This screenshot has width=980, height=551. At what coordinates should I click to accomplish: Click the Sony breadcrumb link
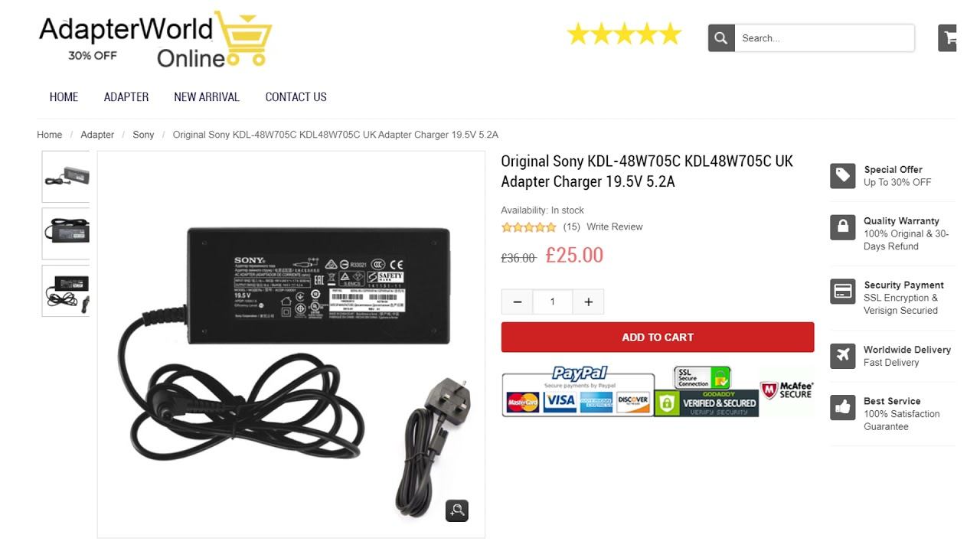click(143, 135)
